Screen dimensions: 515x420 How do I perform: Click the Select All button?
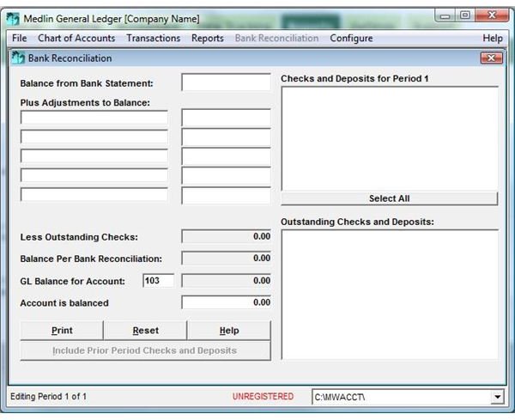click(x=389, y=198)
